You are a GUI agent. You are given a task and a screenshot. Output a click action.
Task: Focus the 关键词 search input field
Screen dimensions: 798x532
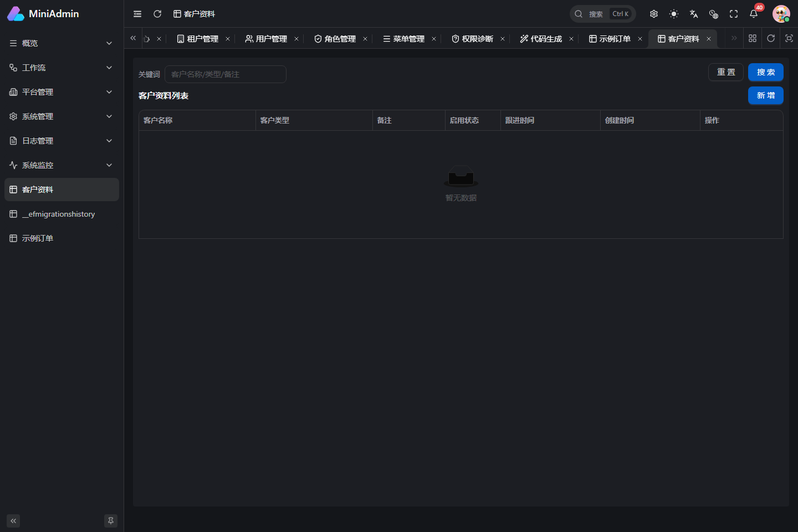pyautogui.click(x=226, y=74)
